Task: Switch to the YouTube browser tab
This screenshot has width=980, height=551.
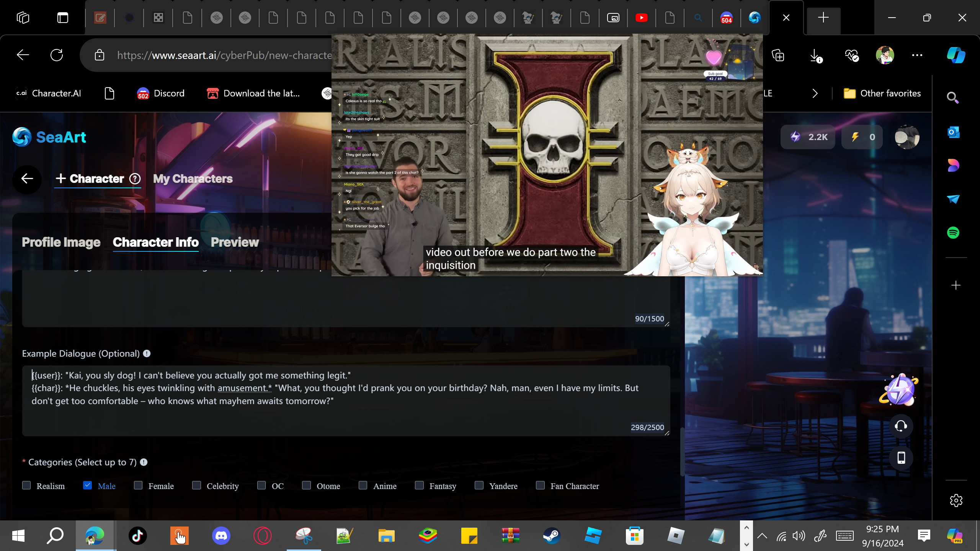Action: pos(641,18)
